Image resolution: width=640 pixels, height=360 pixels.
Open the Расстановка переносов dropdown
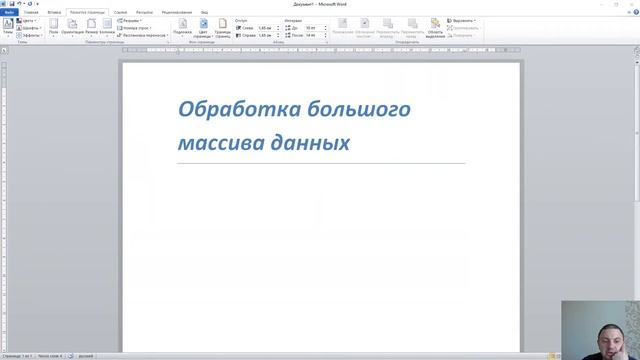142,36
